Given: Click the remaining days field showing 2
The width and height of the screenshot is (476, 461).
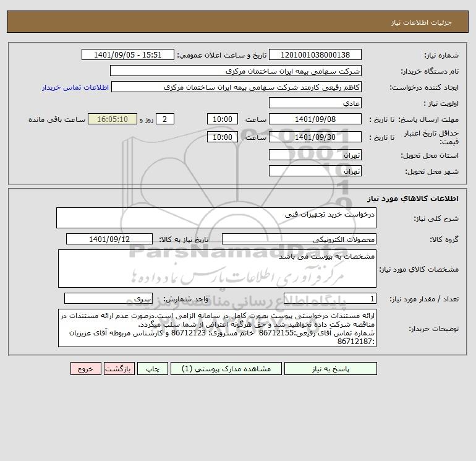Looking at the screenshot, I should [165, 119].
